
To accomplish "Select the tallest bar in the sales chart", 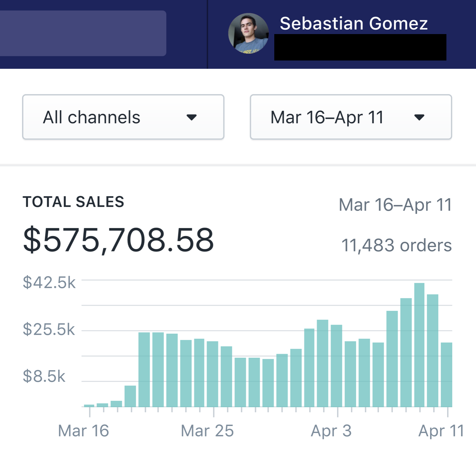I will tap(419, 345).
